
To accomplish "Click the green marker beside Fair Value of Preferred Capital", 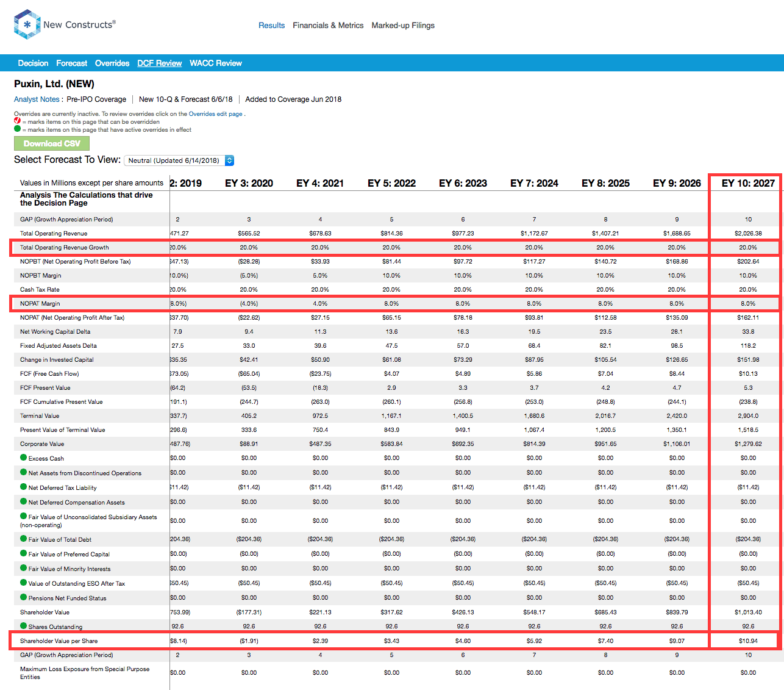I will 24,553.
